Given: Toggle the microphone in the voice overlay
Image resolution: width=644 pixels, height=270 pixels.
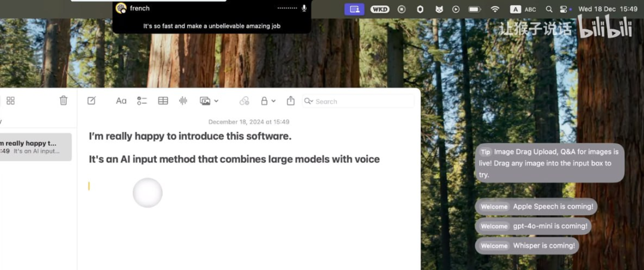Looking at the screenshot, I should 304,8.
